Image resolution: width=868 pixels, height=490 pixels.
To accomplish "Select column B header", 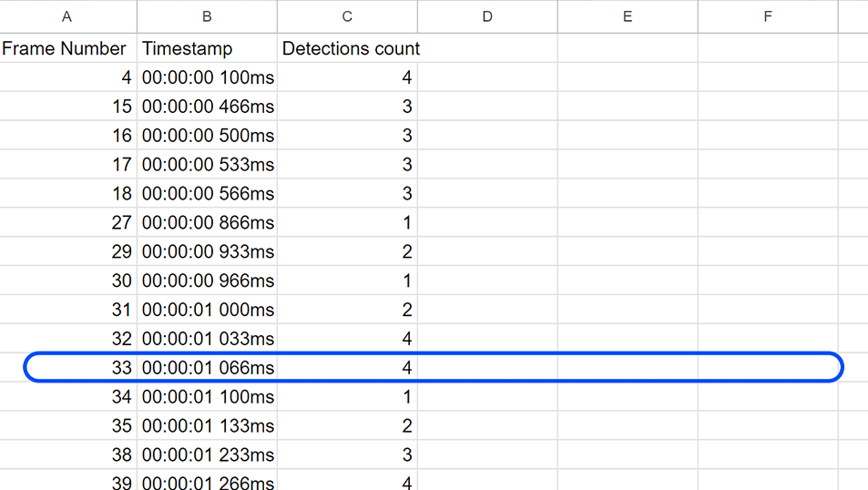I will coord(207,16).
